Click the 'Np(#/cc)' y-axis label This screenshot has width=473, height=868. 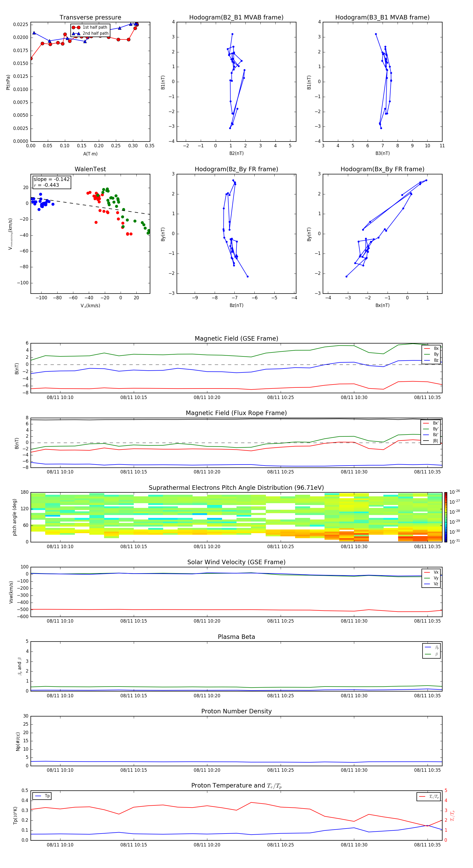[x=18, y=741]
